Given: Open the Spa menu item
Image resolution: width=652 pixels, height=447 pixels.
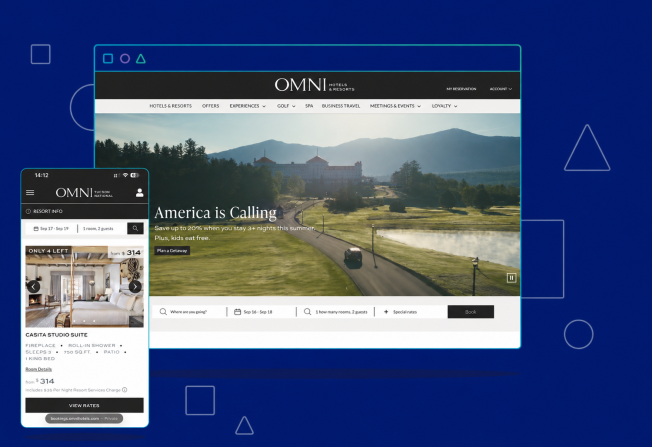Looking at the screenshot, I should [x=309, y=106].
